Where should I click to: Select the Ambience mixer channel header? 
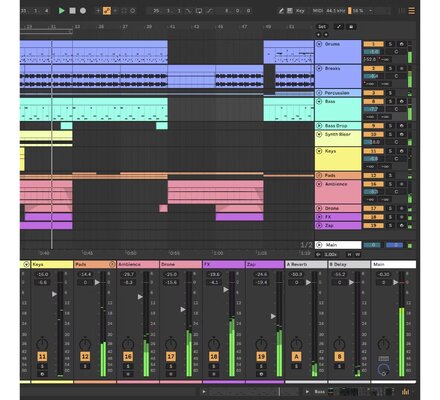point(138,264)
